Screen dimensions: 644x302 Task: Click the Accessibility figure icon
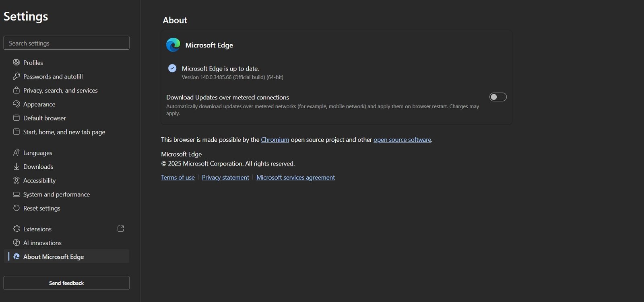pyautogui.click(x=17, y=180)
